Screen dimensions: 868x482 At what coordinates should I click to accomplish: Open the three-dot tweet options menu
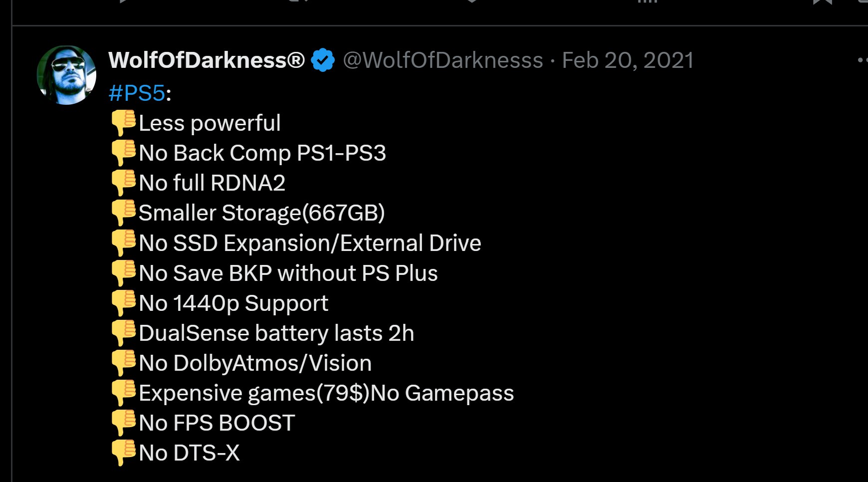863,59
